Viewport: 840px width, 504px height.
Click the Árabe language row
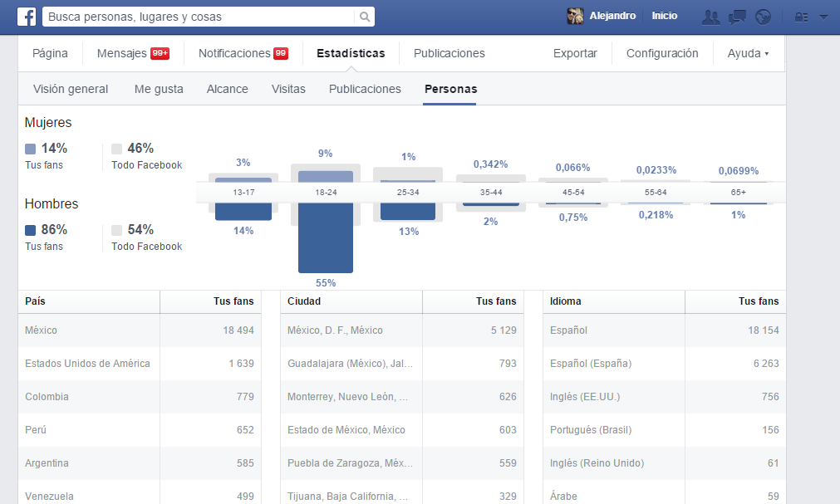[x=665, y=493]
